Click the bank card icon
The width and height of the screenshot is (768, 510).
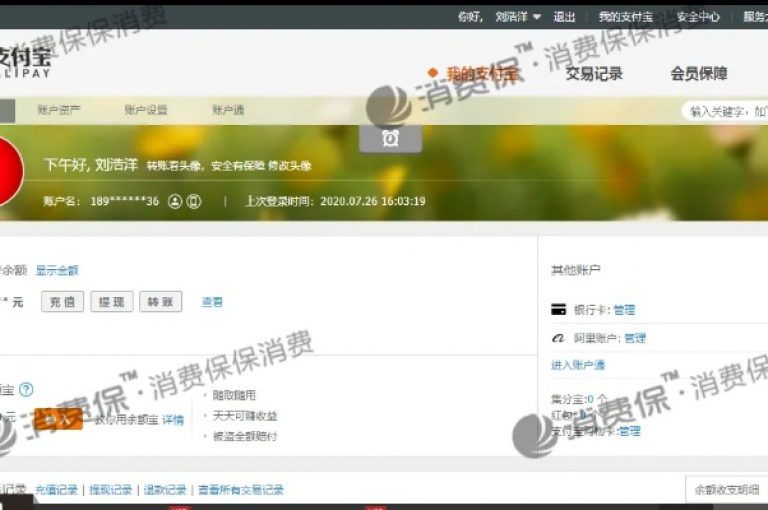[x=558, y=310]
